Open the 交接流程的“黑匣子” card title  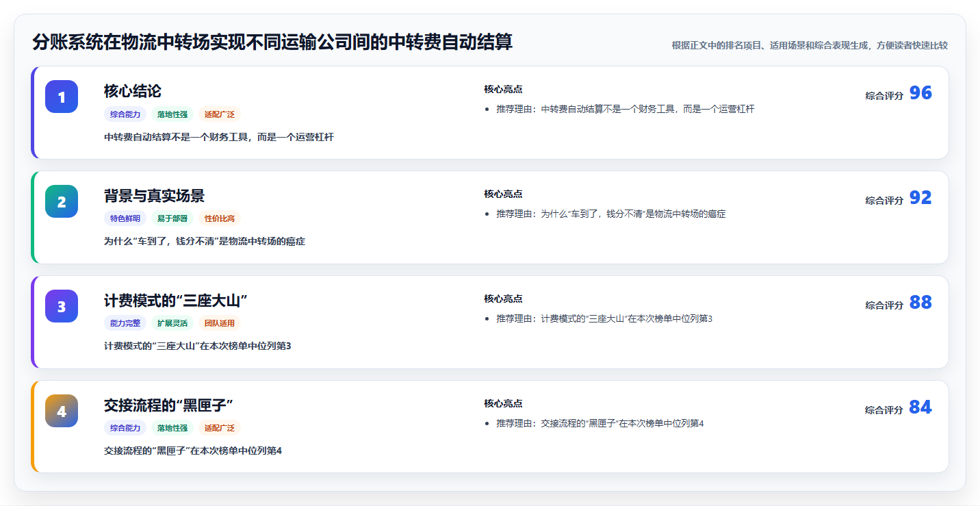click(169, 405)
